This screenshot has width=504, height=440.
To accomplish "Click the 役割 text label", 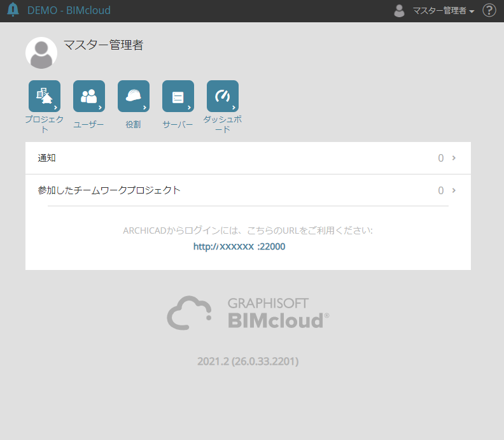I will 134,124.
